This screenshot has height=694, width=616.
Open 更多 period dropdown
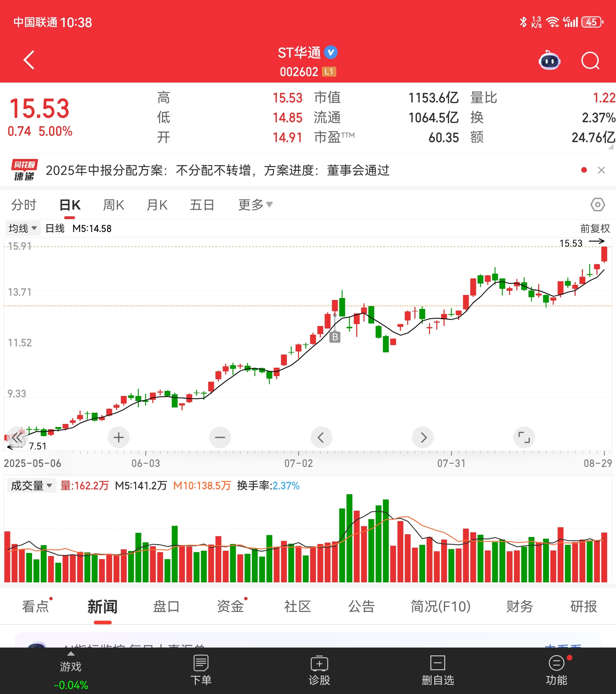pyautogui.click(x=255, y=205)
